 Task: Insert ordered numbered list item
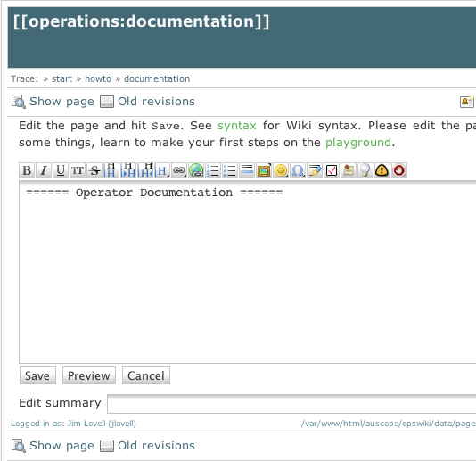[213, 170]
